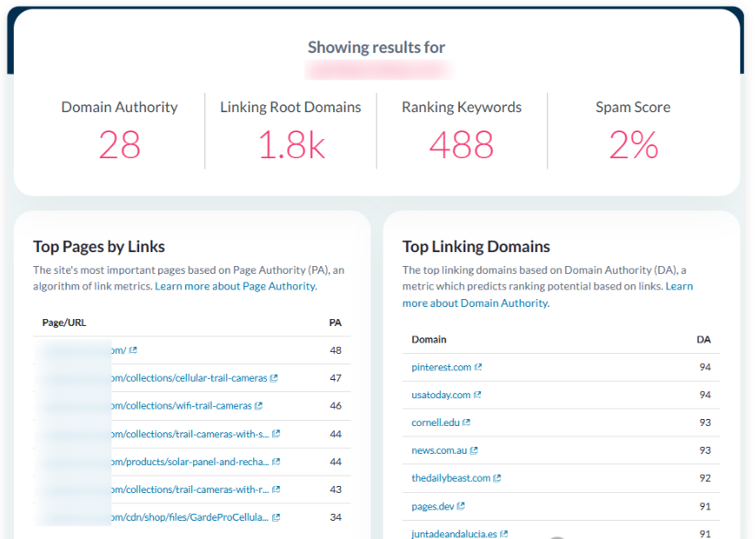The height and width of the screenshot is (539, 756).
Task: Click external link icon beside pages.dev
Action: click(x=461, y=507)
